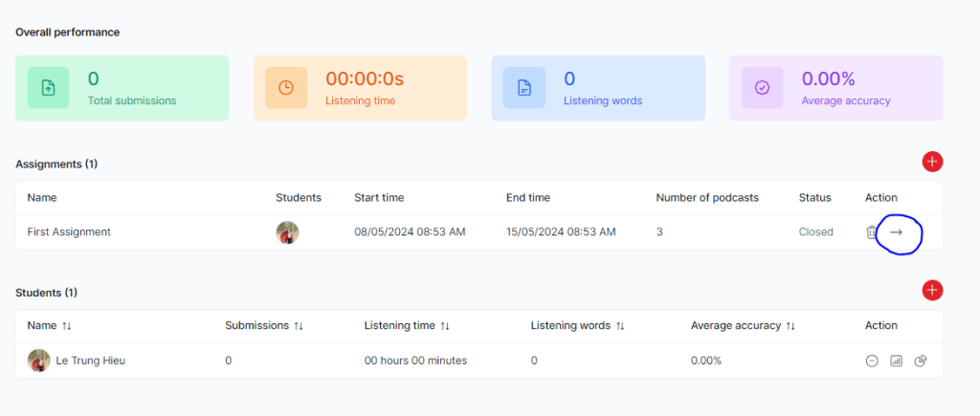
Task: Click the green Total submissions upload icon
Action: click(48, 88)
